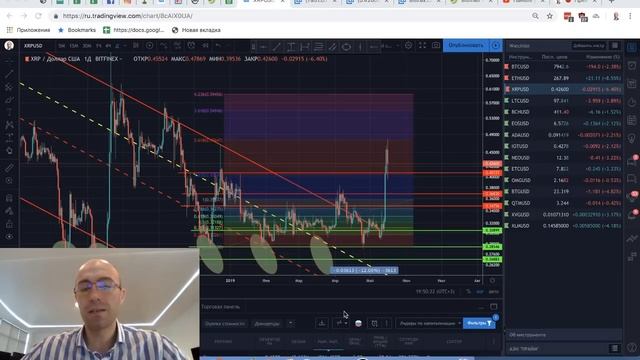
Task: Open the 'Торговая панель' tab
Action: (221, 307)
